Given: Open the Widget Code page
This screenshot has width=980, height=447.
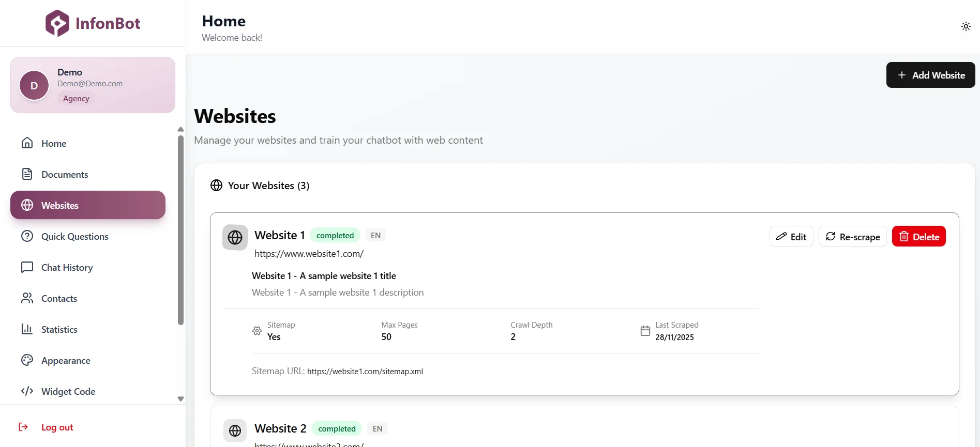Looking at the screenshot, I should (x=88, y=391).
